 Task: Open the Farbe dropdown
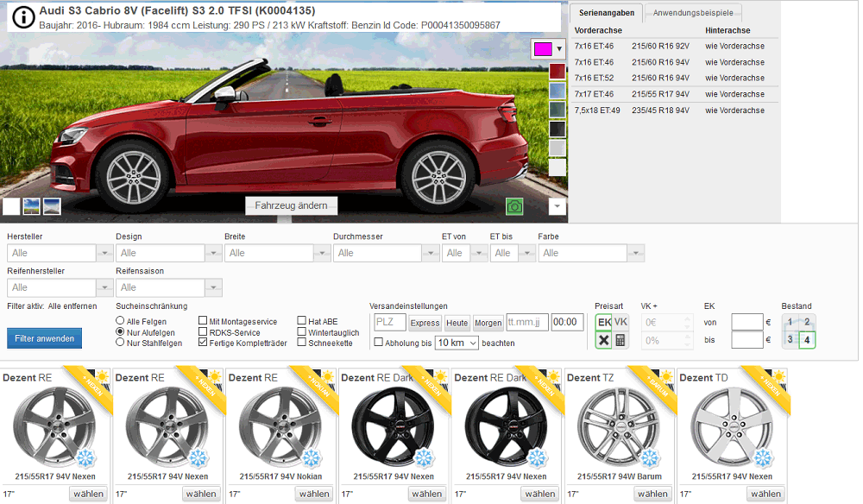(x=636, y=253)
